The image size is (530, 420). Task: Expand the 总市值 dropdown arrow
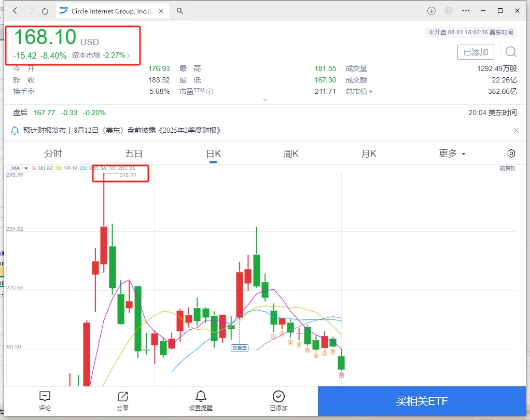[371, 92]
